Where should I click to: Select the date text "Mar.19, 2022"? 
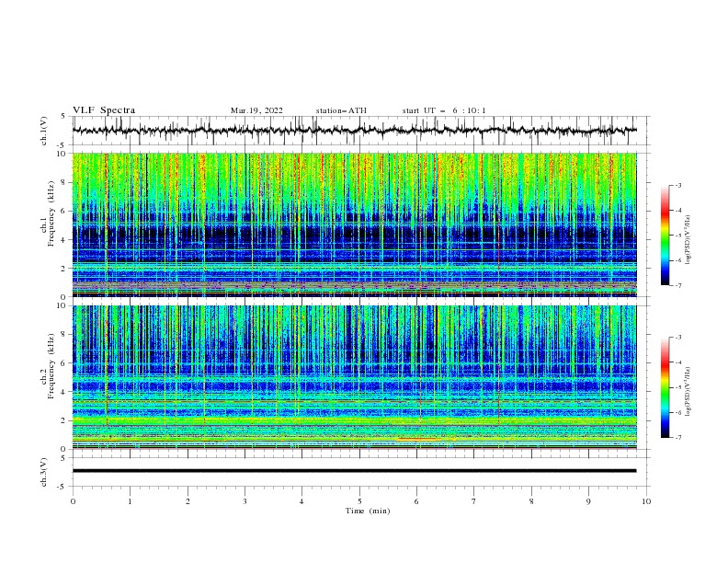256,110
